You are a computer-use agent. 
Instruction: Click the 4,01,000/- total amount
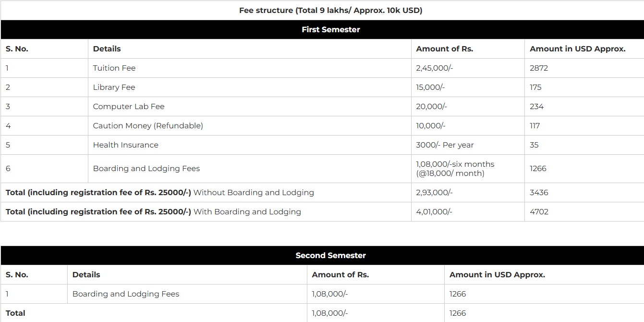(x=434, y=211)
